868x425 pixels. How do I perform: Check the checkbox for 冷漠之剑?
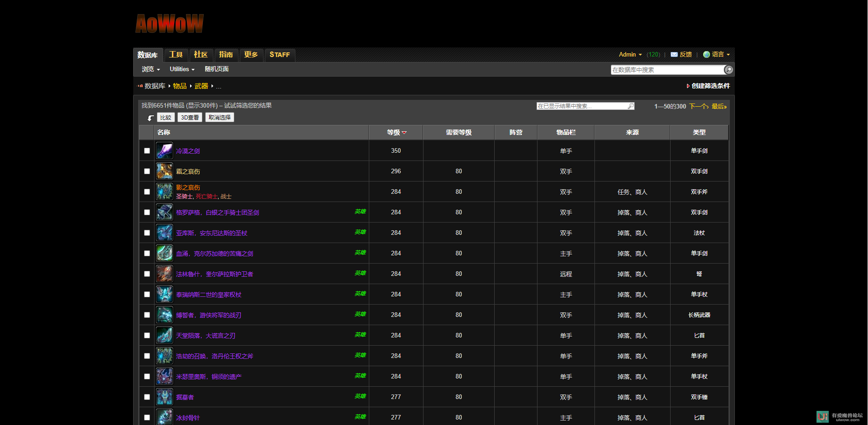click(x=147, y=150)
